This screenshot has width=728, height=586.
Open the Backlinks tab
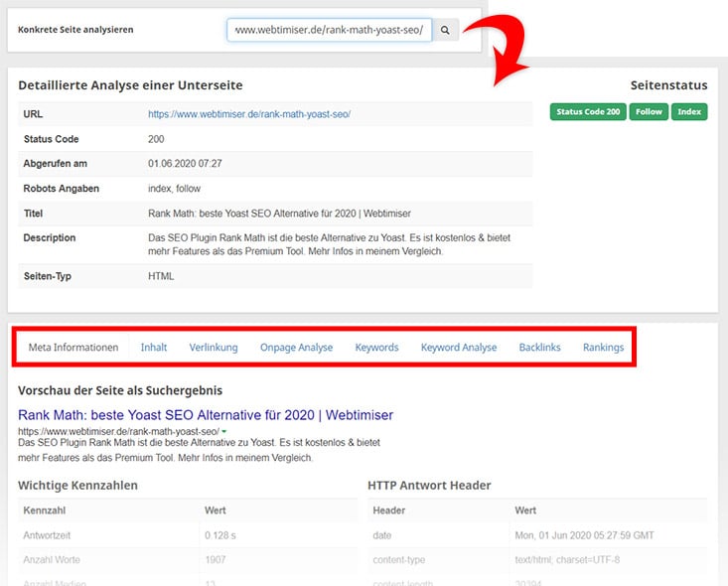pos(539,348)
